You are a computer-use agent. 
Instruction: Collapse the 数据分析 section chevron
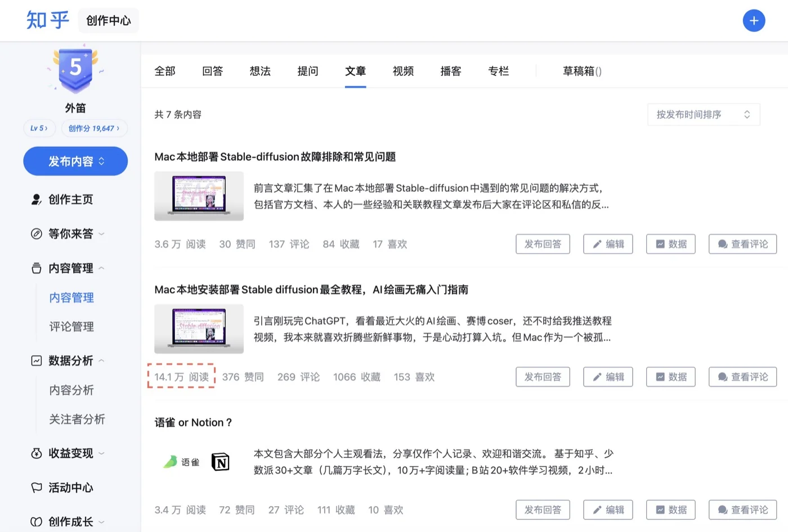(102, 360)
